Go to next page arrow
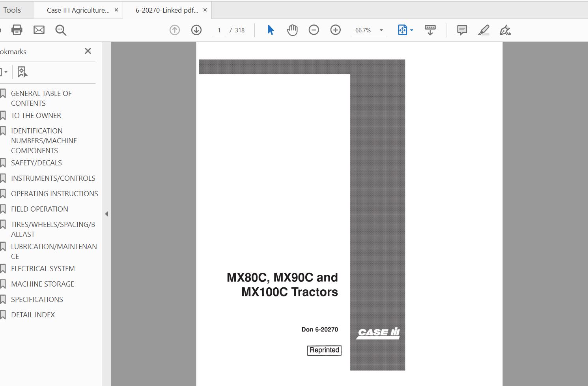588x386 pixels. click(x=196, y=30)
